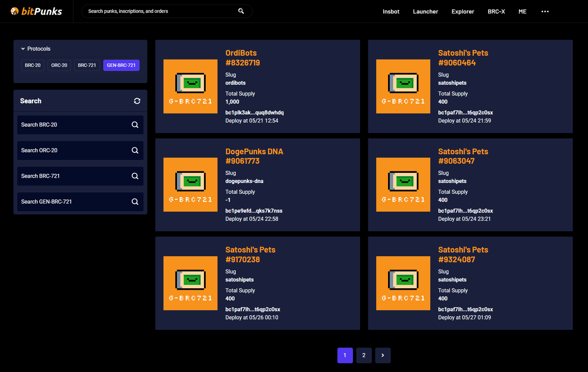This screenshot has width=588, height=372.
Task: Click the address bc1plk3ak...quq8dwhdq
Action: click(x=254, y=113)
